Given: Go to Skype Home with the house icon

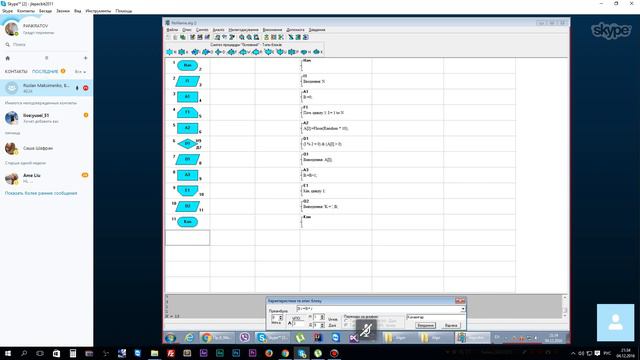Looking at the screenshot, I should click(7, 58).
